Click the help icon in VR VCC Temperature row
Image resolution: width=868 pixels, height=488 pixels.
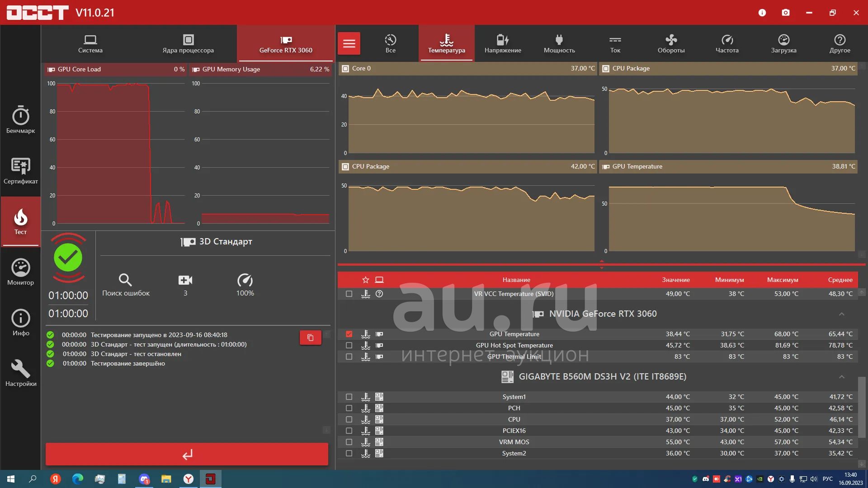(379, 294)
